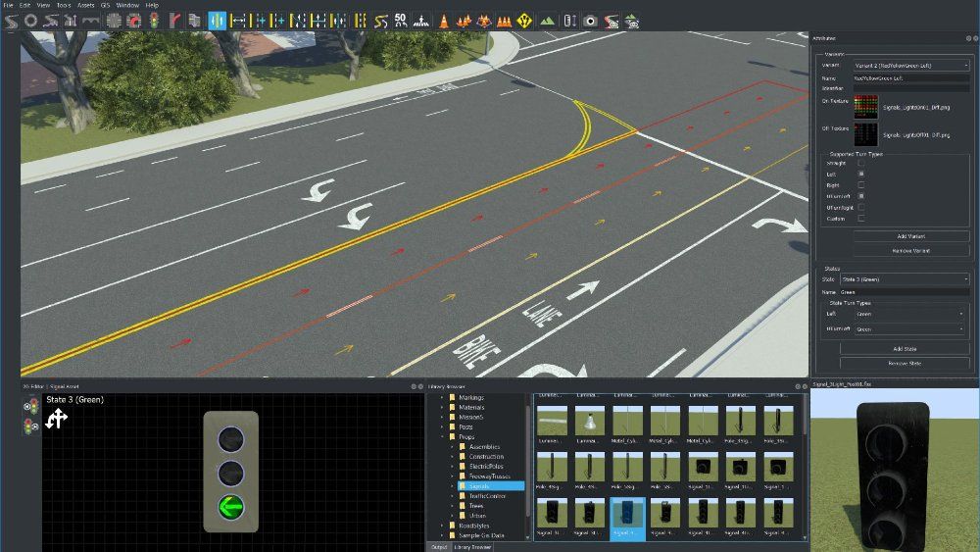
Task: Open the Help menu
Action: point(152,5)
